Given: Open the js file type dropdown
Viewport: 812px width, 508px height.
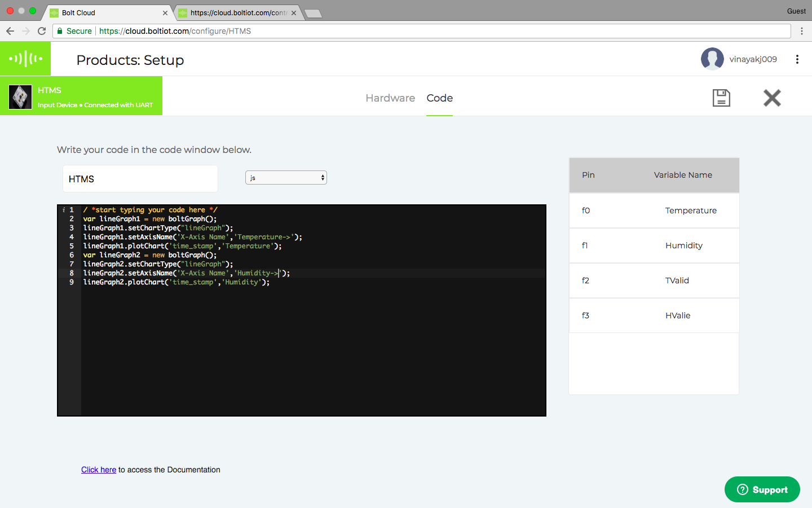Looking at the screenshot, I should point(286,178).
